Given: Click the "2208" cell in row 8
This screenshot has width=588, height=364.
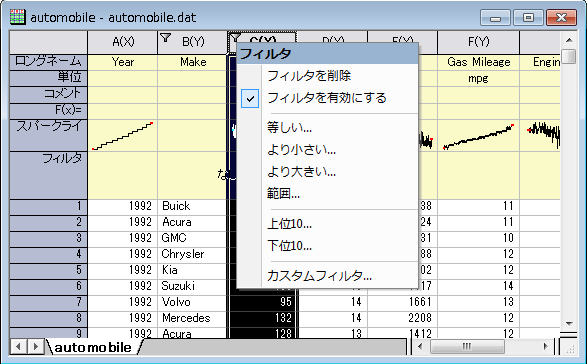Looking at the screenshot, I should tap(402, 318).
